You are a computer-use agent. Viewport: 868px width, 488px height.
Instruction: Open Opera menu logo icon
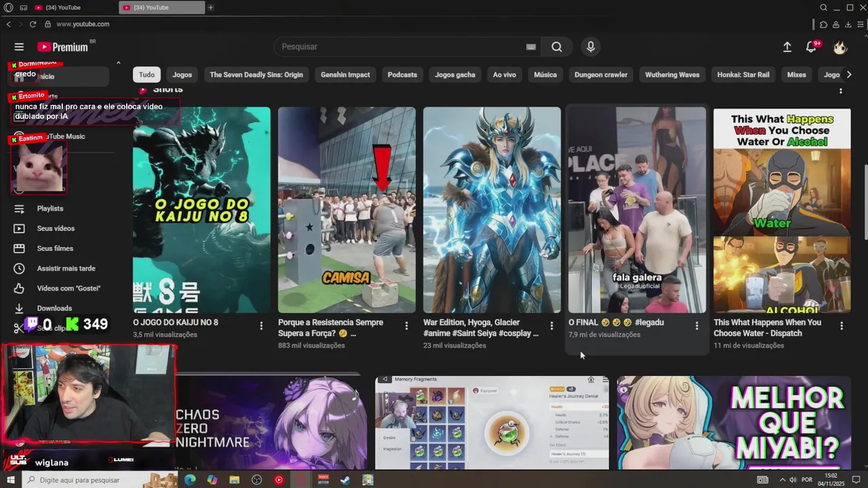[x=9, y=7]
